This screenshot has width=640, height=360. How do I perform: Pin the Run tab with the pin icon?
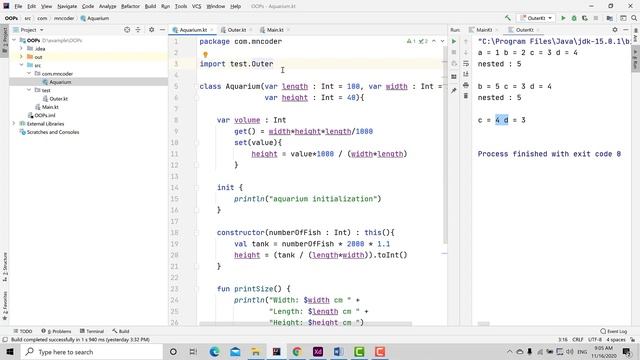[x=454, y=91]
